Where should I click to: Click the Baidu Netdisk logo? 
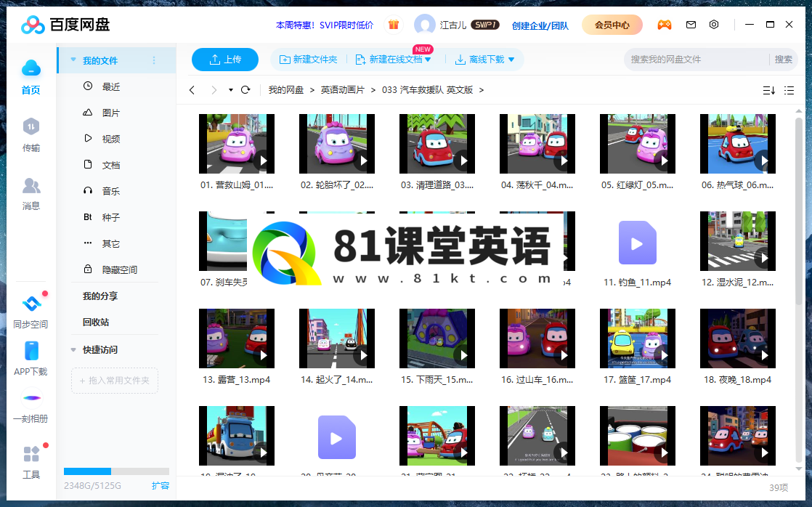[x=65, y=25]
